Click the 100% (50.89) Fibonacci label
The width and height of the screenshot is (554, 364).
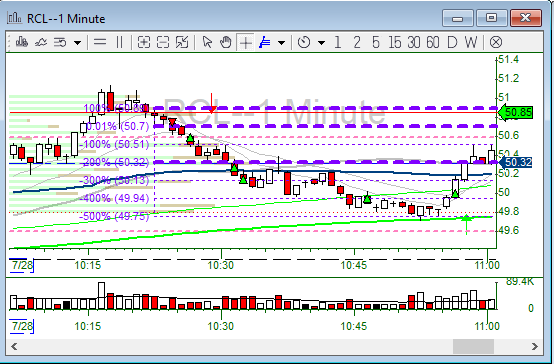click(x=116, y=108)
